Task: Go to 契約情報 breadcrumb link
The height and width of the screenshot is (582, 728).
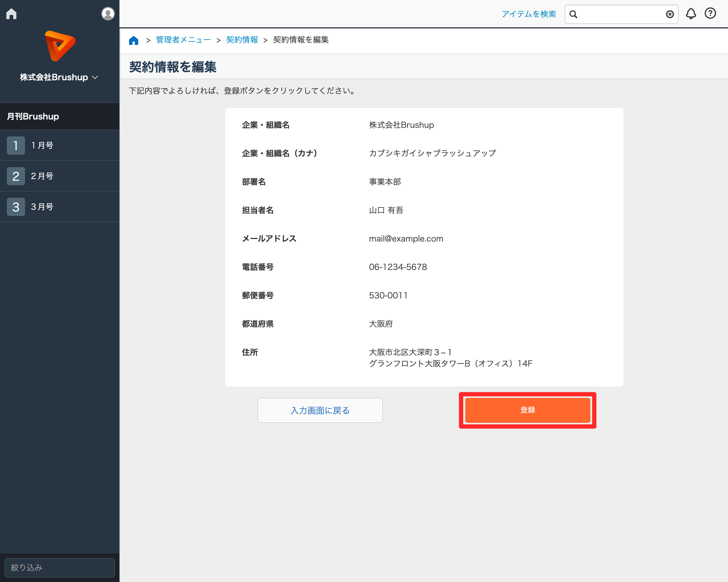Action: (x=242, y=40)
